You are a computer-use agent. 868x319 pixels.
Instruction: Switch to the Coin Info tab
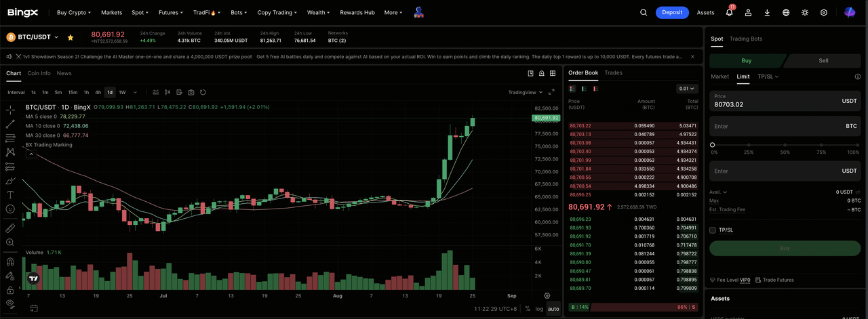tap(39, 73)
